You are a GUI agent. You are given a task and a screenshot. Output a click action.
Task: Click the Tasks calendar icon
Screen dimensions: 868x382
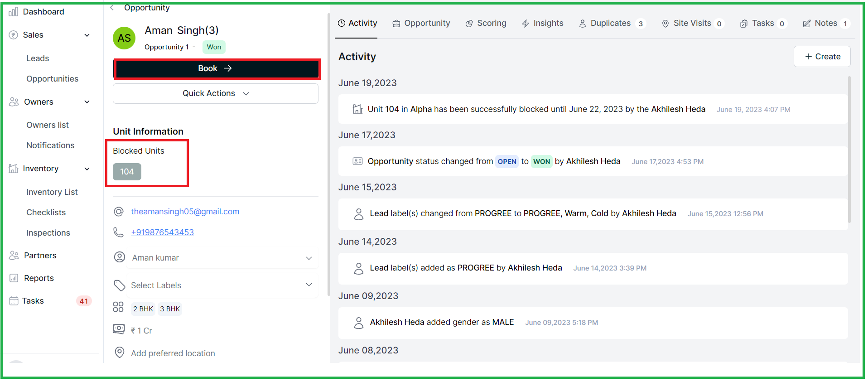14,301
